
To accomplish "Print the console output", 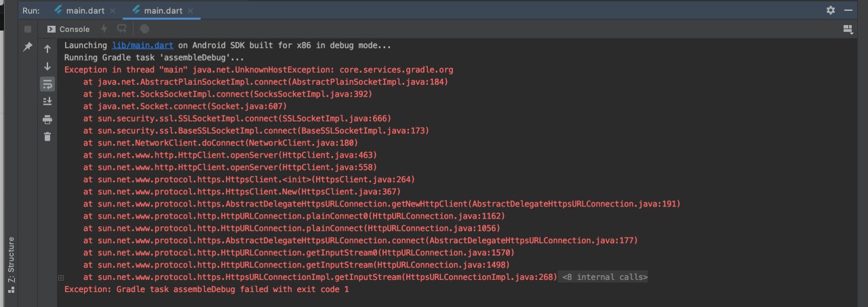I will 47,120.
